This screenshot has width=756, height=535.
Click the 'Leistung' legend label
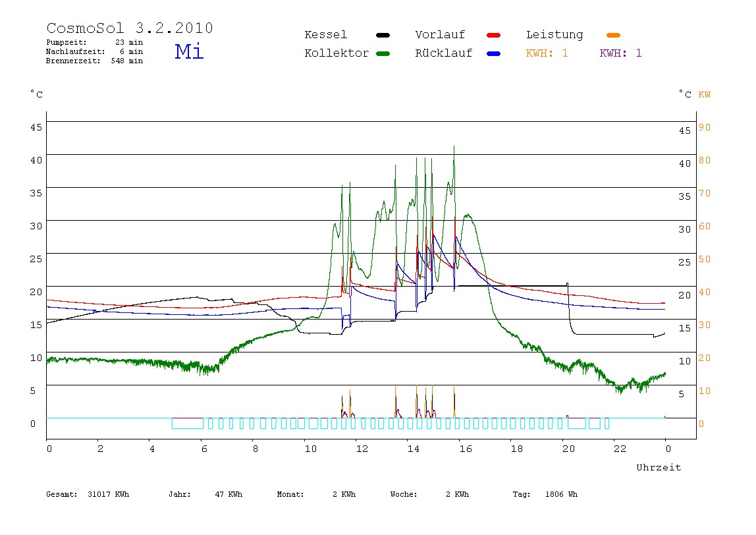point(554,35)
